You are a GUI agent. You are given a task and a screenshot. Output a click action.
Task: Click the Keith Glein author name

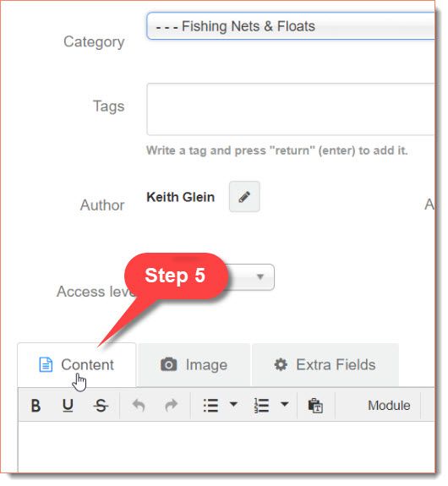(180, 197)
